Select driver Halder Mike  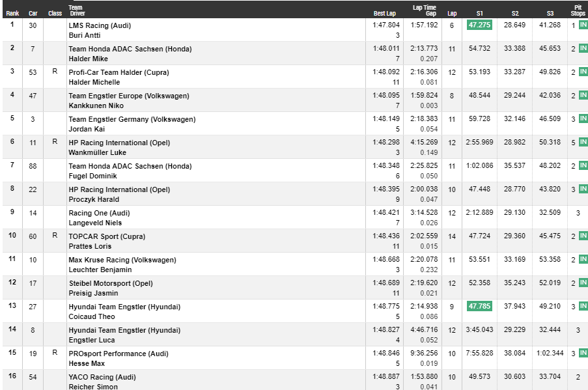[x=88, y=59]
